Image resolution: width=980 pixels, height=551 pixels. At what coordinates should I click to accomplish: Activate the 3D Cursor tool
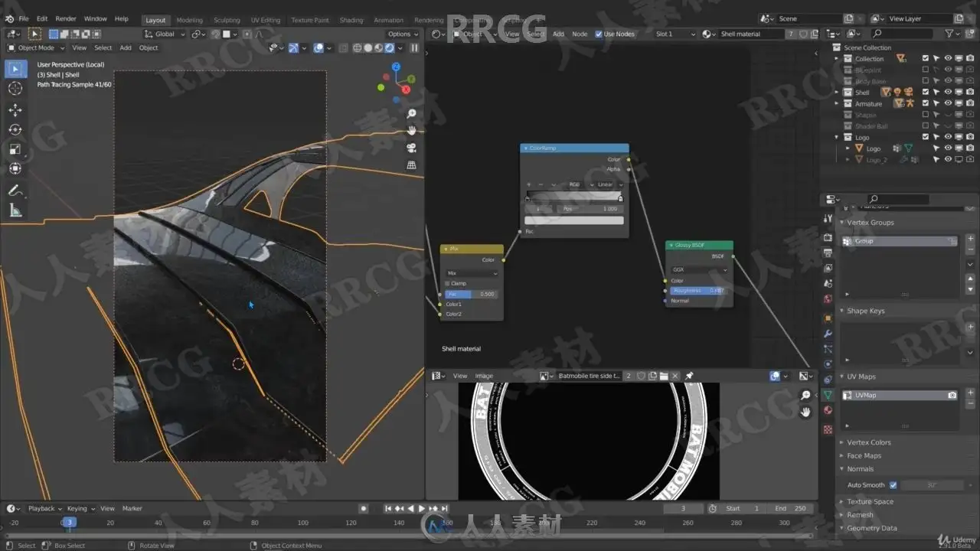click(x=15, y=89)
